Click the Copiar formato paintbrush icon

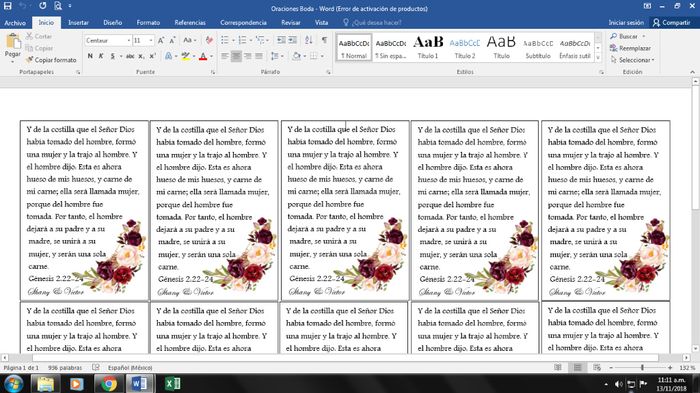(29, 59)
